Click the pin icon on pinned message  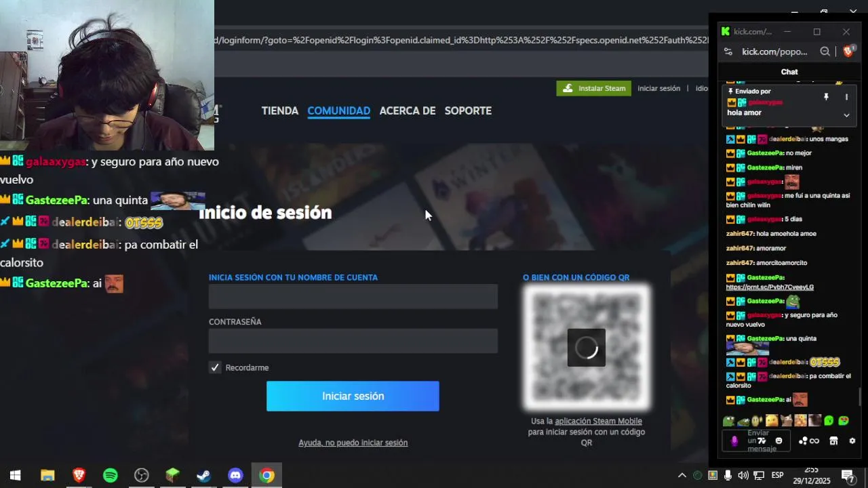826,97
